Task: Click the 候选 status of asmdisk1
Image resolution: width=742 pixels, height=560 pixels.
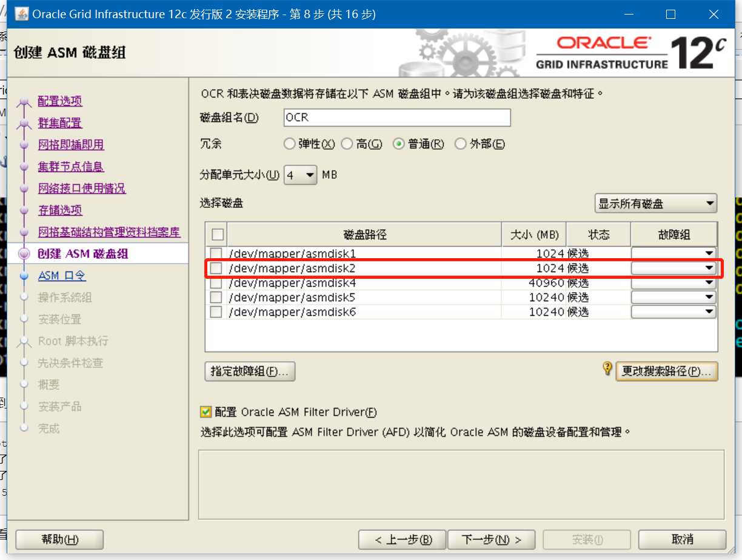Action: tap(578, 253)
